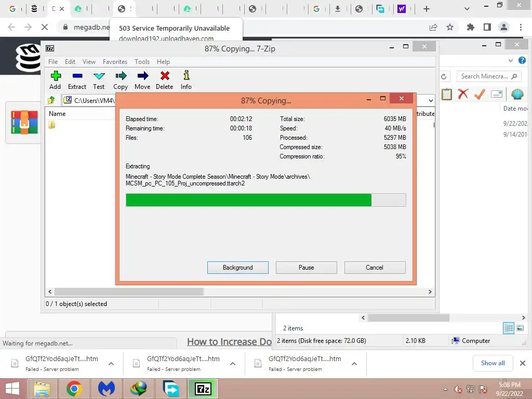
Task: Click the WinRAR archive icon on the webpage
Action: 24,123
